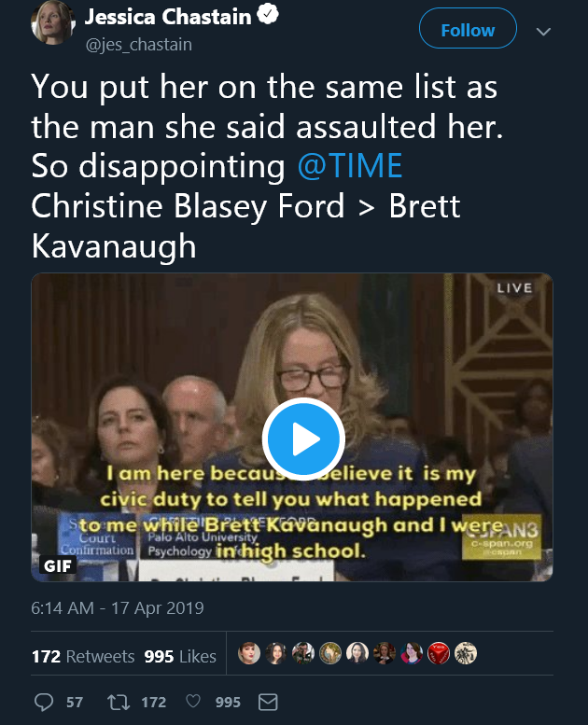Send tweet via the envelope icon
Screen dimensions: 588x725
(267, 702)
